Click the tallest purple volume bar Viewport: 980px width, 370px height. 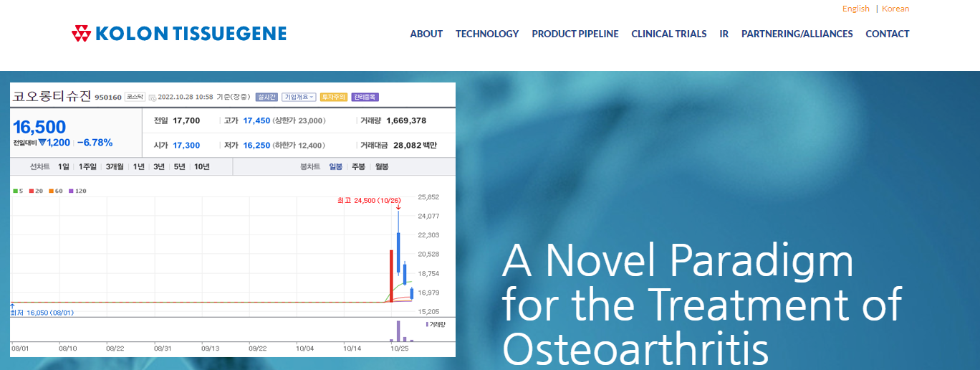tap(398, 331)
